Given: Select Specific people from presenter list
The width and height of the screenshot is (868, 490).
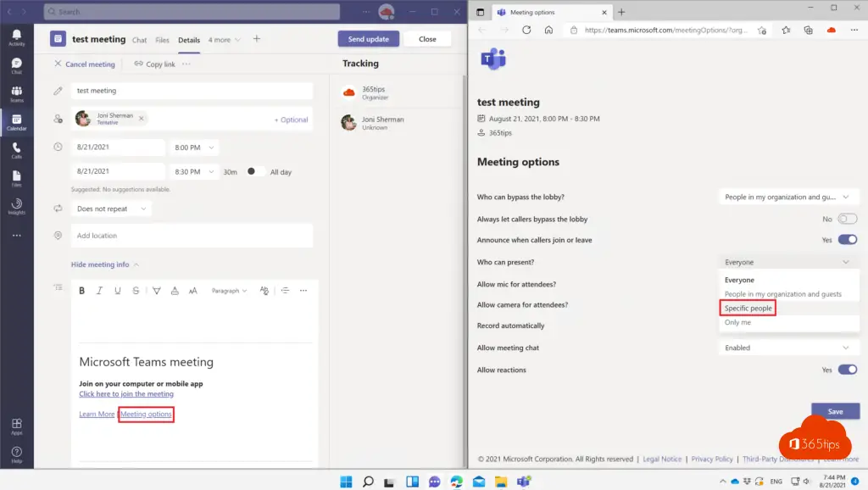Looking at the screenshot, I should [x=748, y=309].
